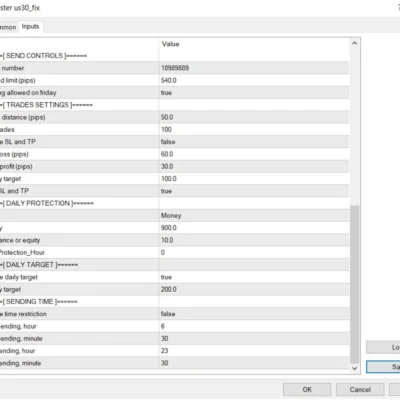Select the distance (pips) value 50.0
400x400 pixels.
coord(167,117)
